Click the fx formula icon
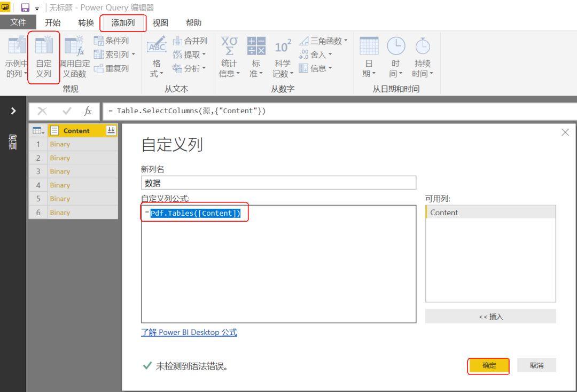 (88, 111)
